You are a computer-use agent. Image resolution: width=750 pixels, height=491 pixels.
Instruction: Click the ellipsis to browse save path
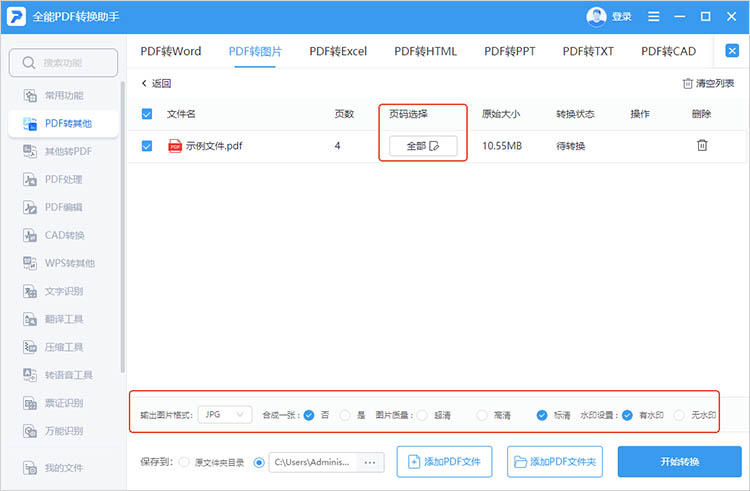pyautogui.click(x=371, y=462)
